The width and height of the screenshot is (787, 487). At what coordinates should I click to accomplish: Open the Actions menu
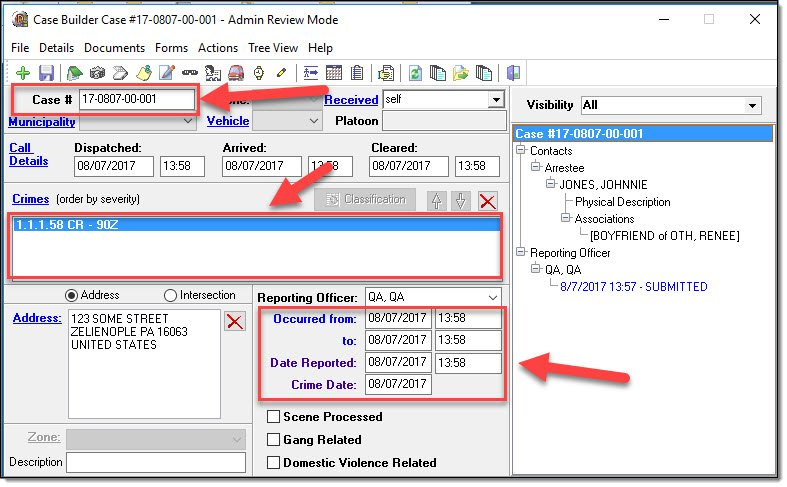coord(218,48)
